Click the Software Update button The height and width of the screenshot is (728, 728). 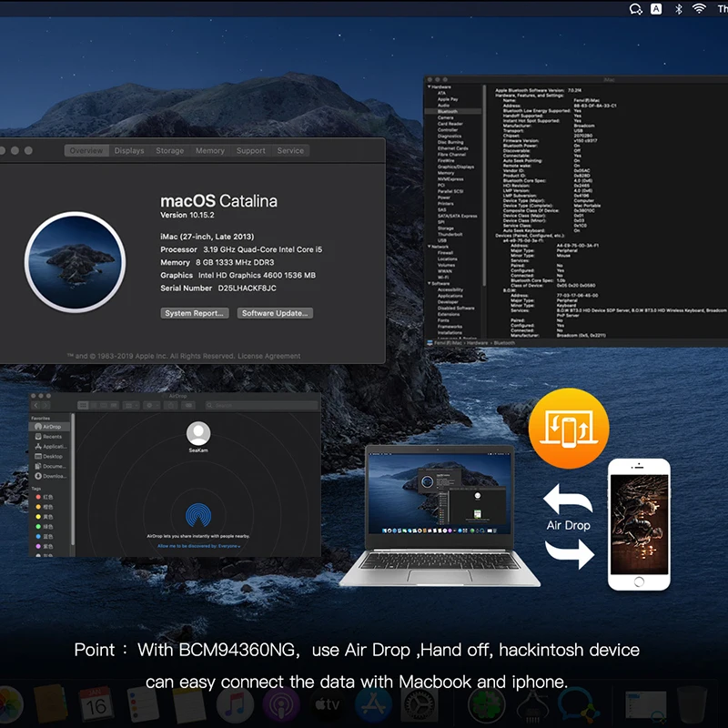tap(276, 313)
